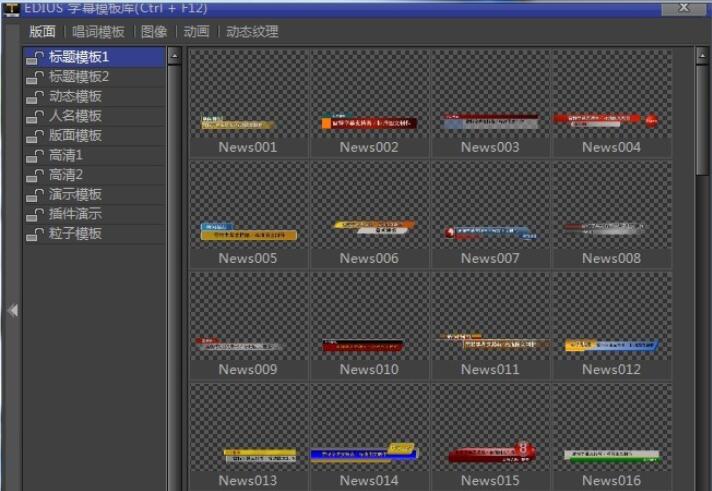Screen dimensions: 712x491
Task: Click the lock icon beside 人名模板
Action: click(x=35, y=116)
